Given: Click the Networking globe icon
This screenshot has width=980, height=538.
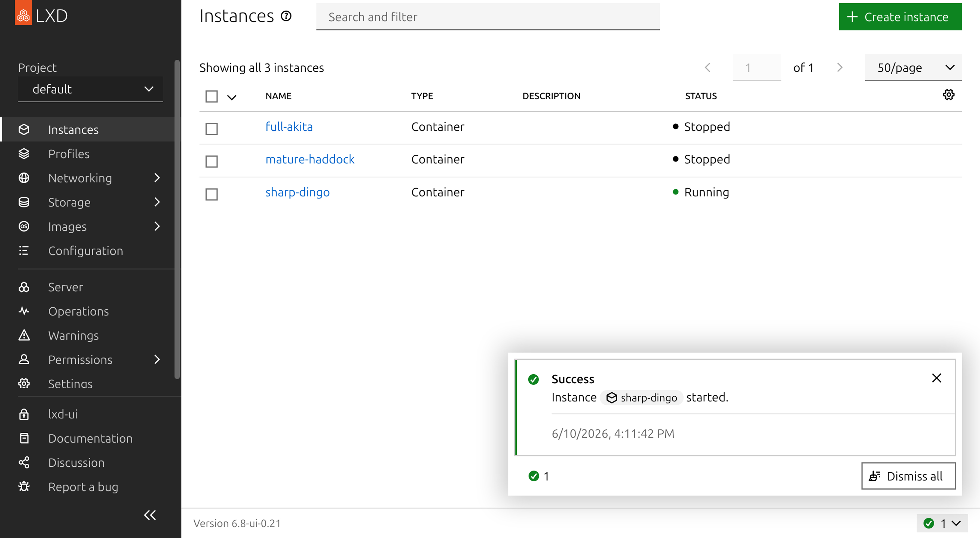Looking at the screenshot, I should point(24,178).
